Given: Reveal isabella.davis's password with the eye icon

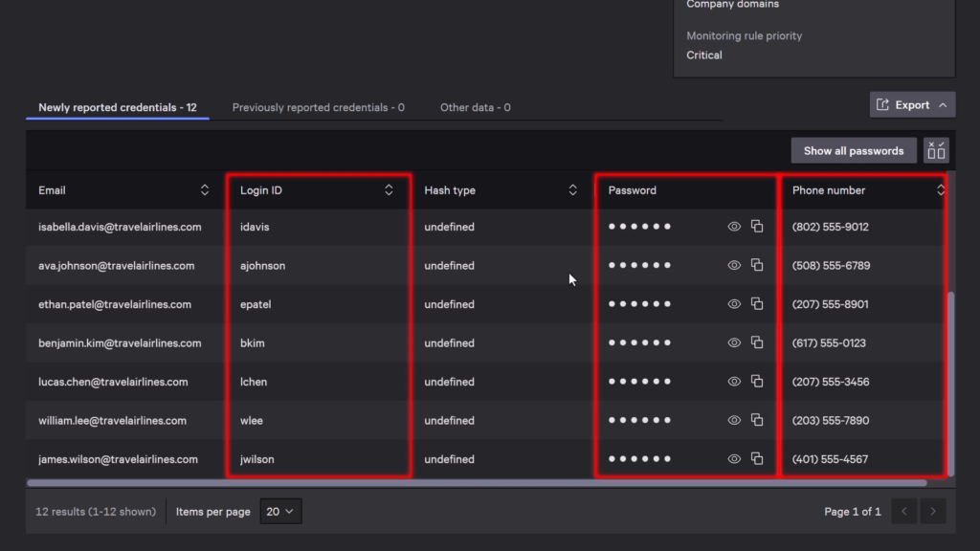Looking at the screenshot, I should coord(733,227).
